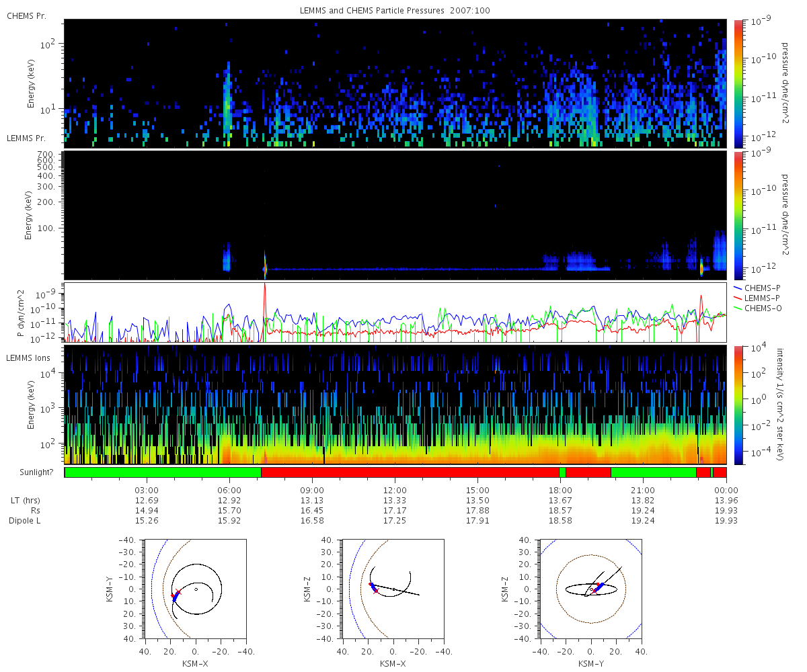Click the LT value 13.33
The width and height of the screenshot is (807, 672).
click(x=395, y=501)
